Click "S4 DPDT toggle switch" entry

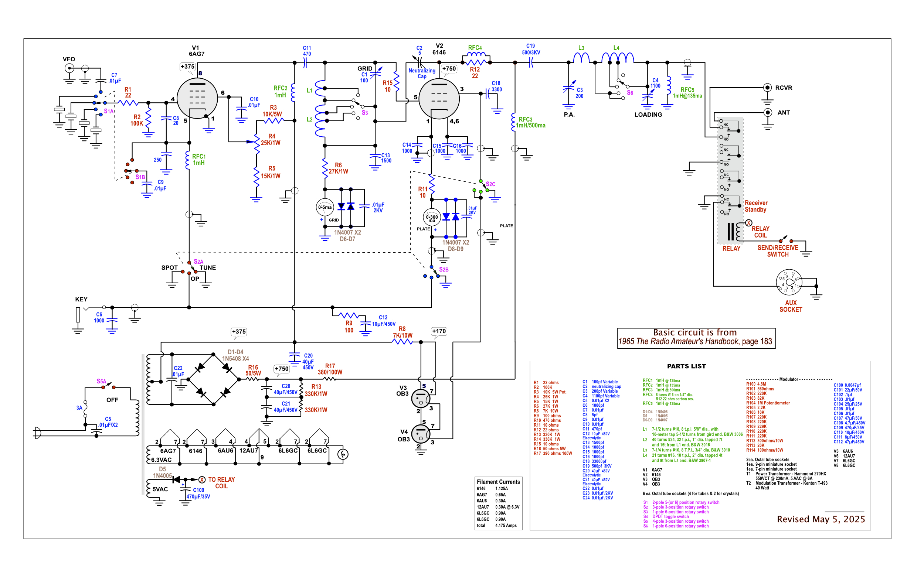(x=666, y=517)
